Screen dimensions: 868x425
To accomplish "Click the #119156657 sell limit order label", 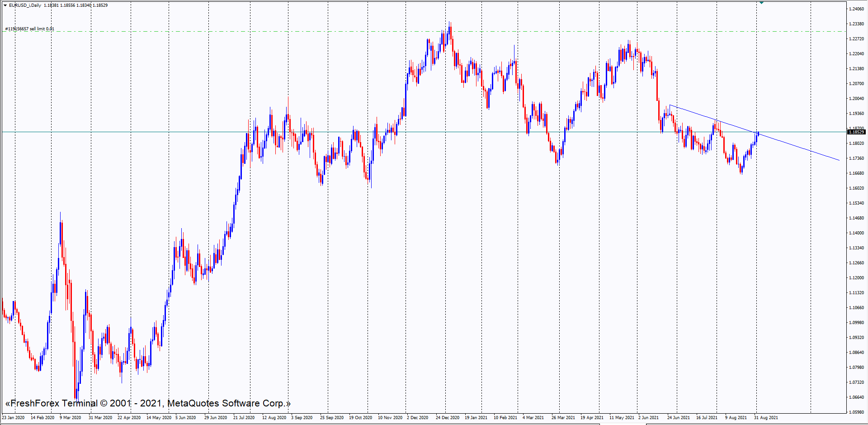I will 30,29.
